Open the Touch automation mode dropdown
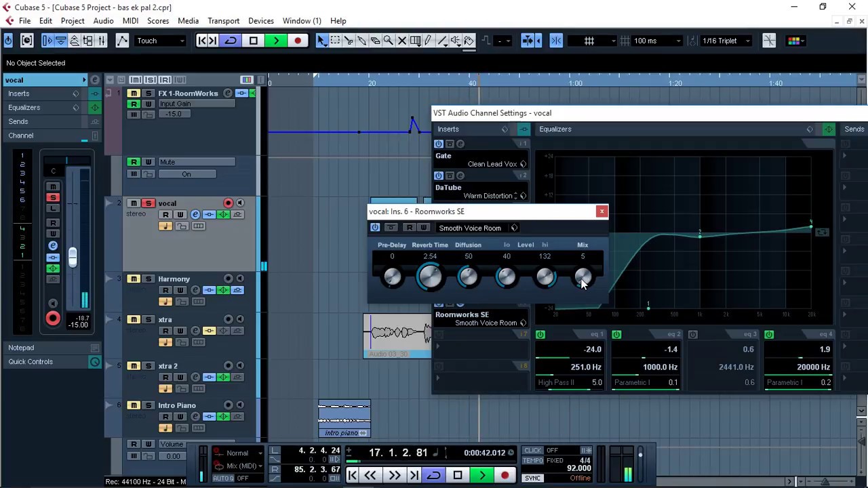This screenshot has width=868, height=488. (160, 41)
